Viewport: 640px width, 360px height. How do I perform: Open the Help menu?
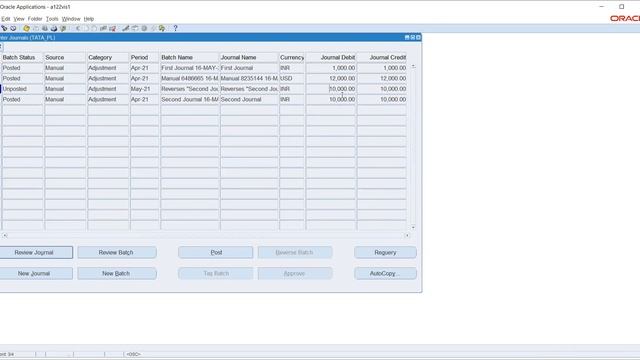coord(89,19)
